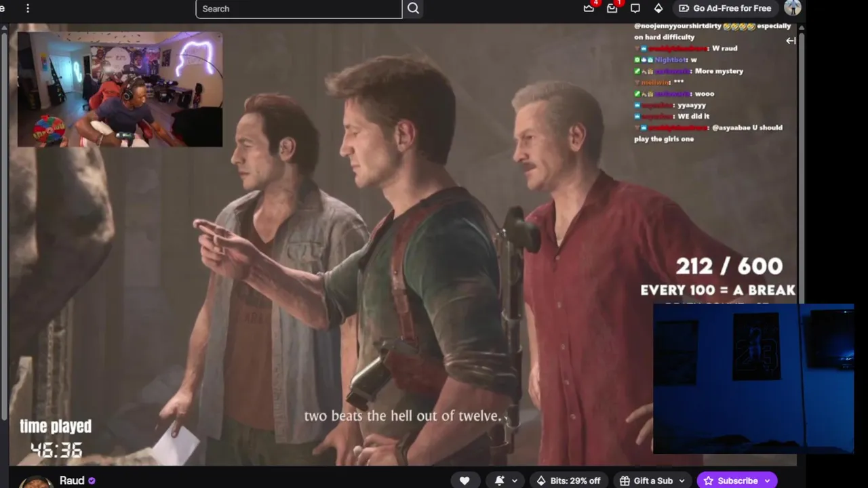Expand the Gift a Sub dropdown chevron

click(682, 481)
